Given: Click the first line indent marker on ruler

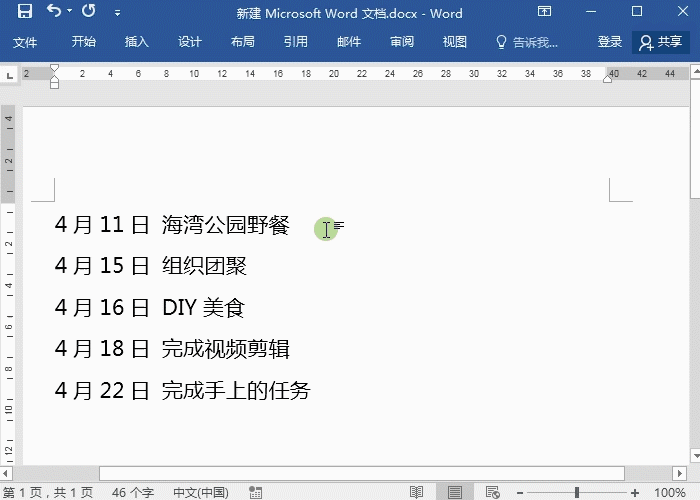Looking at the screenshot, I should (54, 68).
